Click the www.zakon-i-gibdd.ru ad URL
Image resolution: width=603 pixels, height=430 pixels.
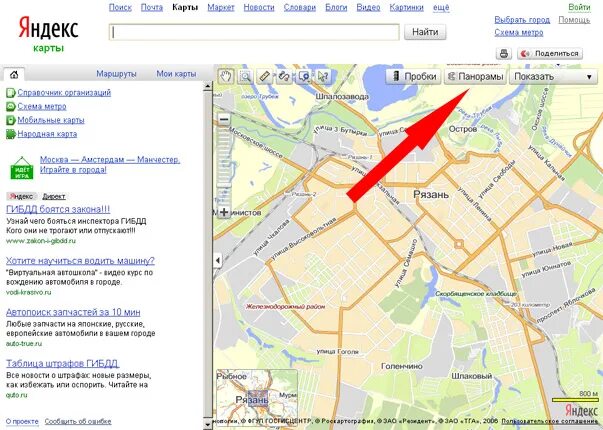[41, 241]
